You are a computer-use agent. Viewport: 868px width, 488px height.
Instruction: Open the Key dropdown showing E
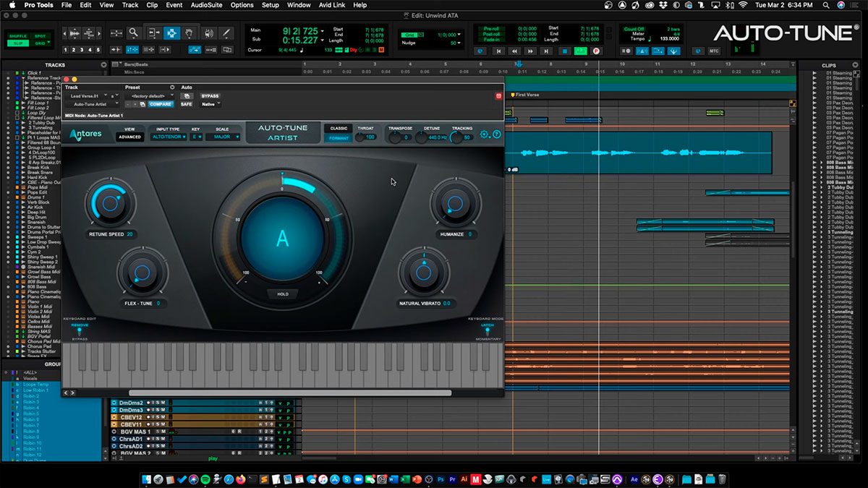coord(195,137)
